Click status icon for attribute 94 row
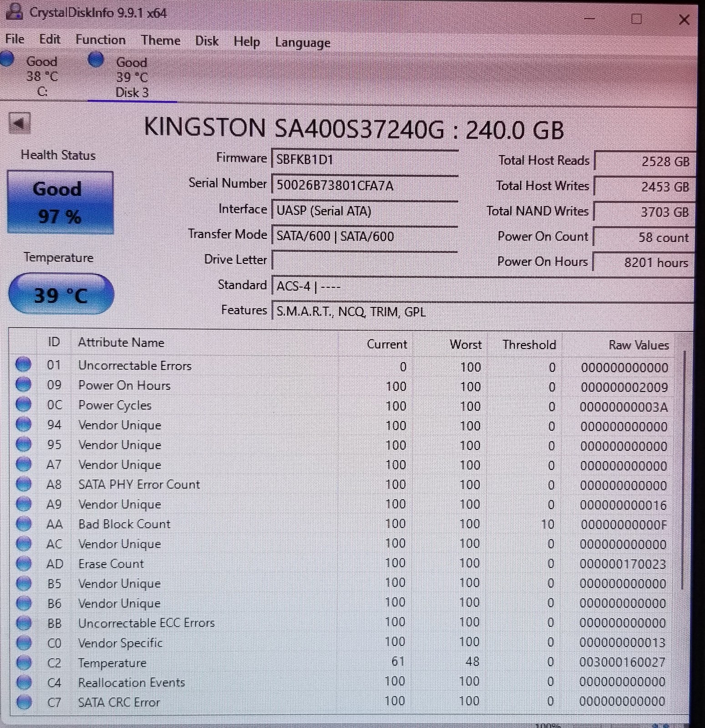The image size is (705, 728). (x=23, y=424)
